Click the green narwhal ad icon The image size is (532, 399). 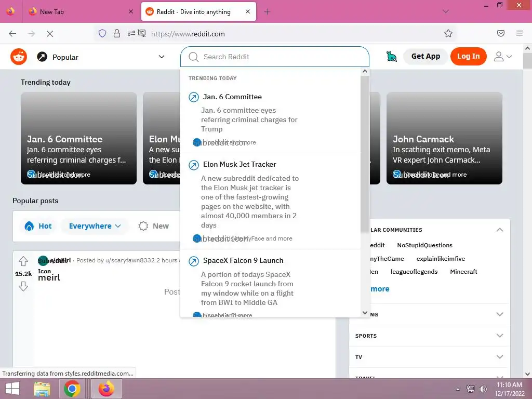point(392,56)
